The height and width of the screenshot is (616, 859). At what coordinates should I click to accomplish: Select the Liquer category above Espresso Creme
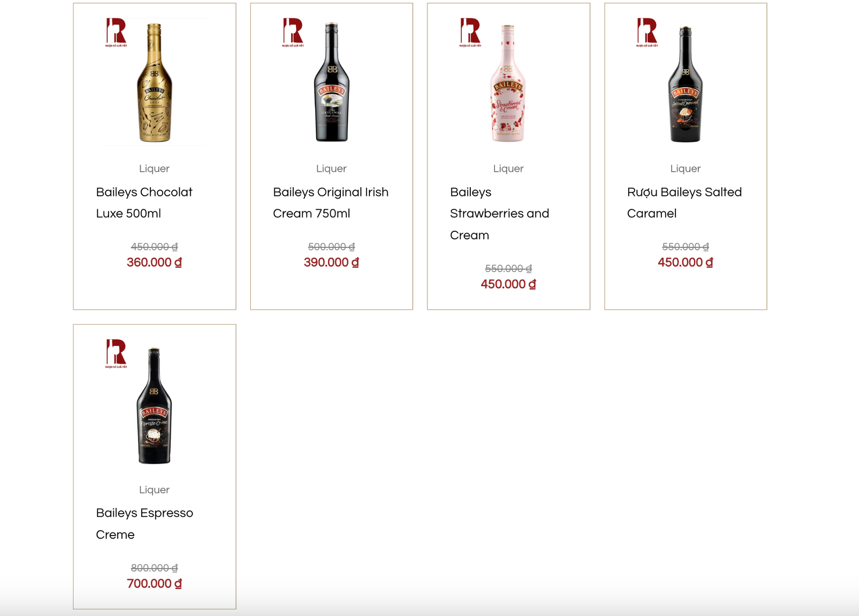pyautogui.click(x=154, y=490)
